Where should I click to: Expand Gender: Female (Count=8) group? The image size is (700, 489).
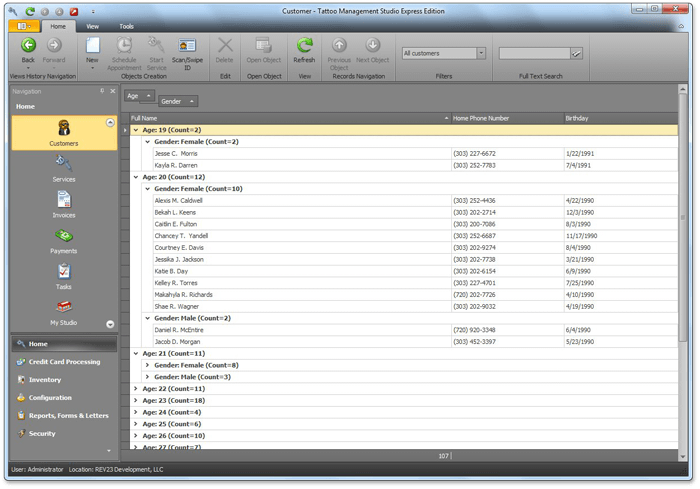pyautogui.click(x=147, y=365)
